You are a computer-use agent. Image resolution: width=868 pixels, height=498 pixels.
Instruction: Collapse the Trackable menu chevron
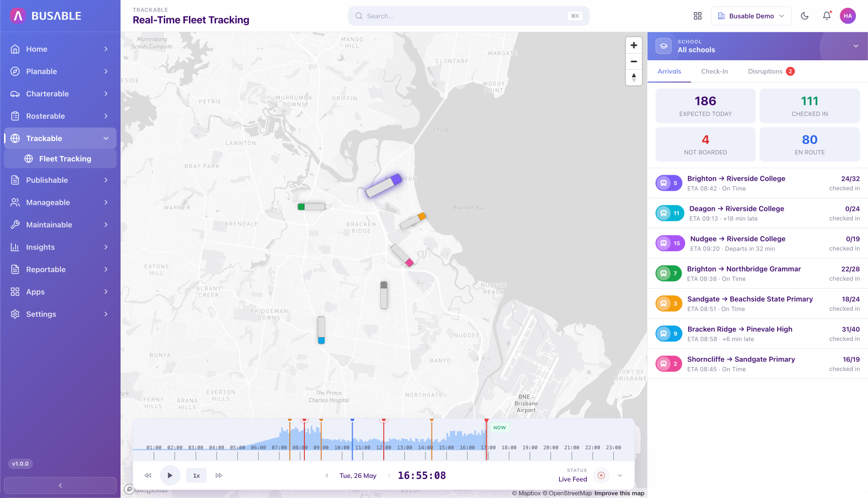point(106,139)
